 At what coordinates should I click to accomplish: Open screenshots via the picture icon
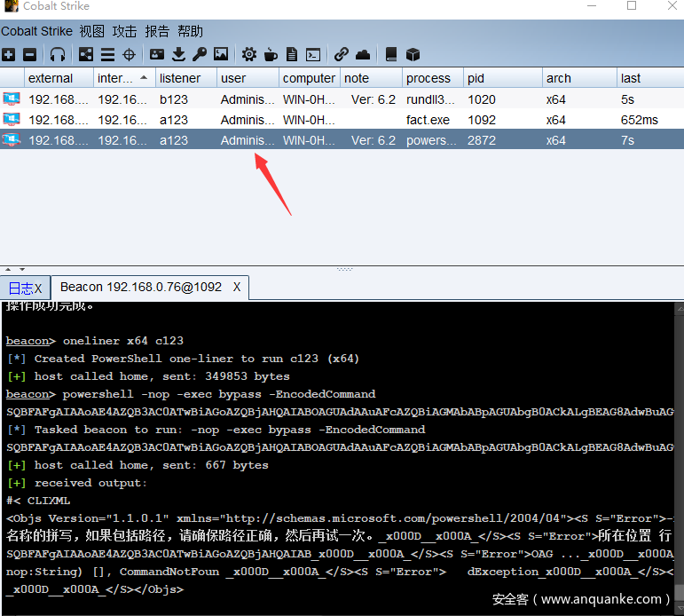point(221,54)
